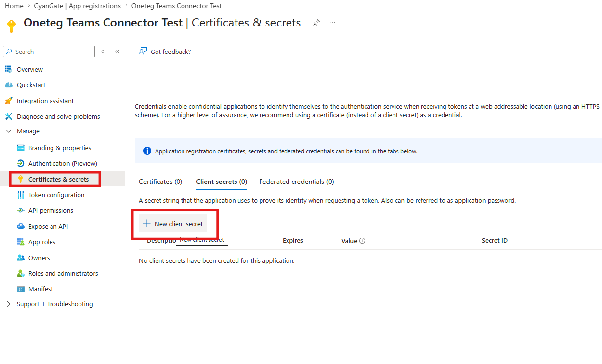Open Roles and administrators page

pyautogui.click(x=62, y=273)
